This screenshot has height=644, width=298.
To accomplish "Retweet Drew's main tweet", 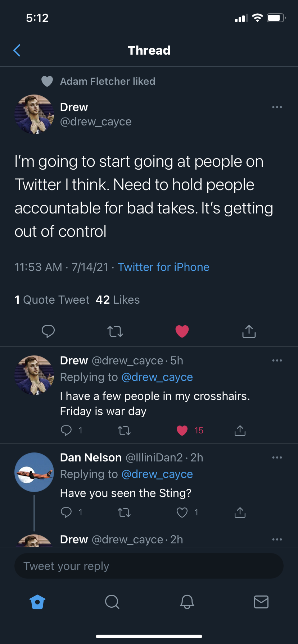I will (x=115, y=331).
